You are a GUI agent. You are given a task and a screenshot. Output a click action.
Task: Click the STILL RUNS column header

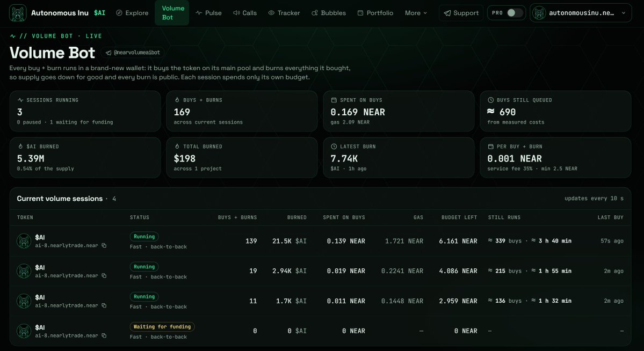[504, 217]
